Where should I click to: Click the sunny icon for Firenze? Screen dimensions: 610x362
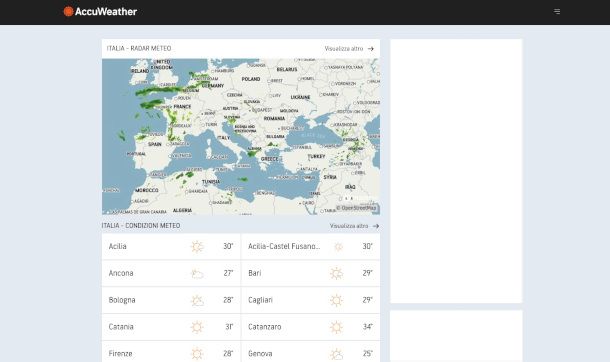197,354
